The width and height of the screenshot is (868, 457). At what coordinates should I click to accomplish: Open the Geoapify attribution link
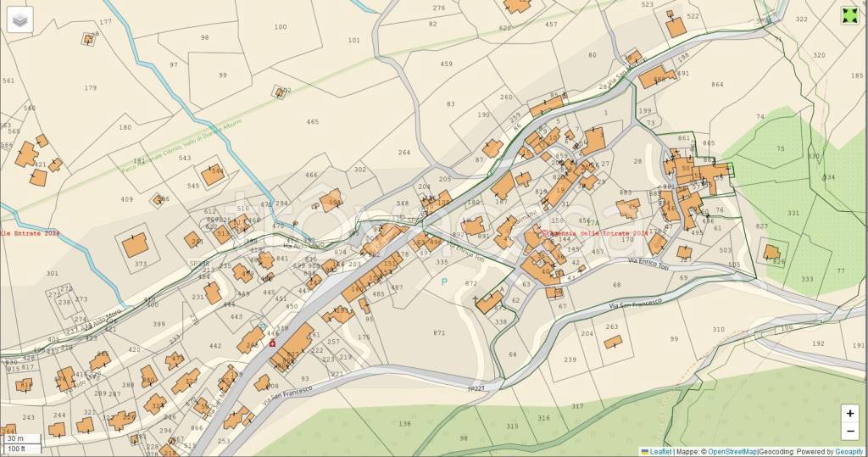point(849,452)
